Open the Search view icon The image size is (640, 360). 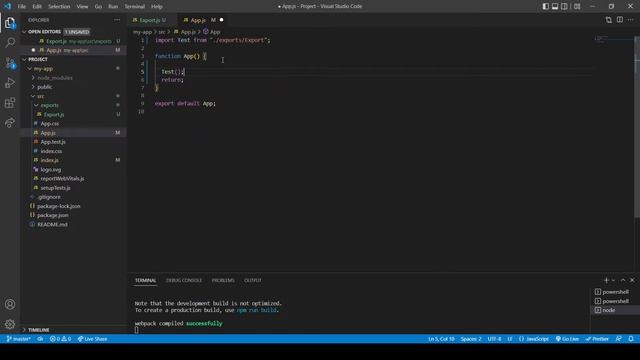[10, 42]
